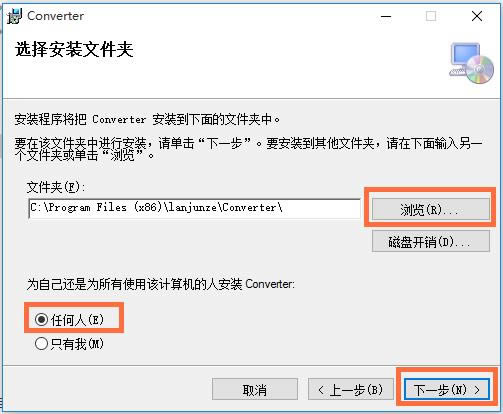Proceed with 下一步(N) button
The height and width of the screenshot is (414, 503).
(x=447, y=389)
